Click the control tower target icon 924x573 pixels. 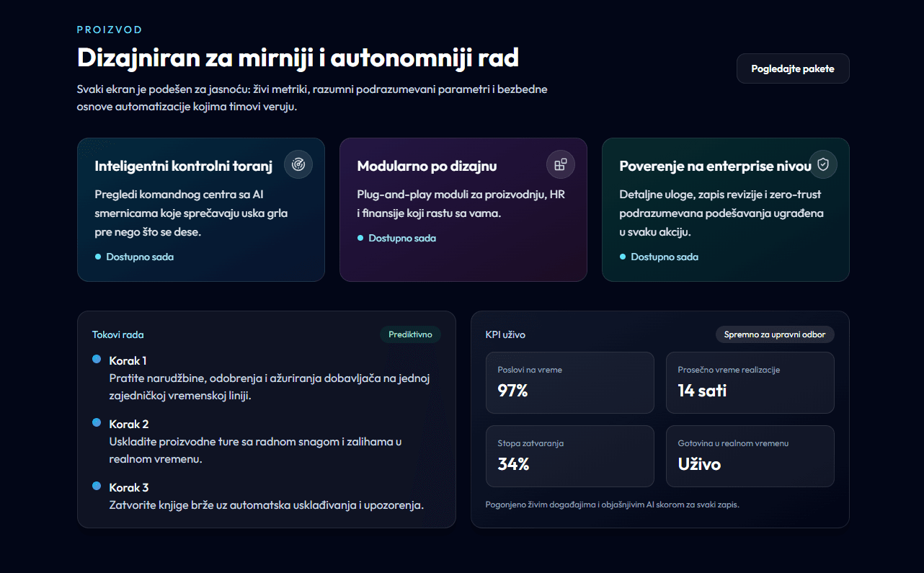coord(298,164)
